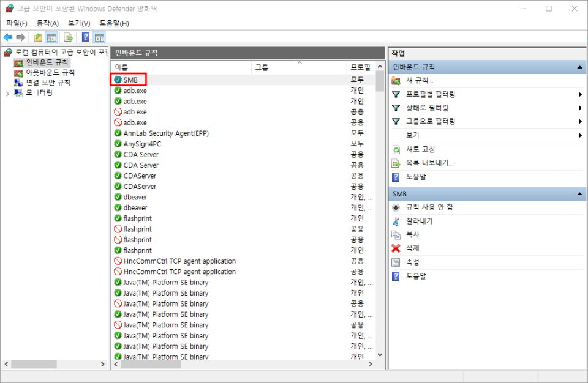The width and height of the screenshot is (588, 383).
Task: Click the red X 삭제 icon
Action: click(x=396, y=248)
